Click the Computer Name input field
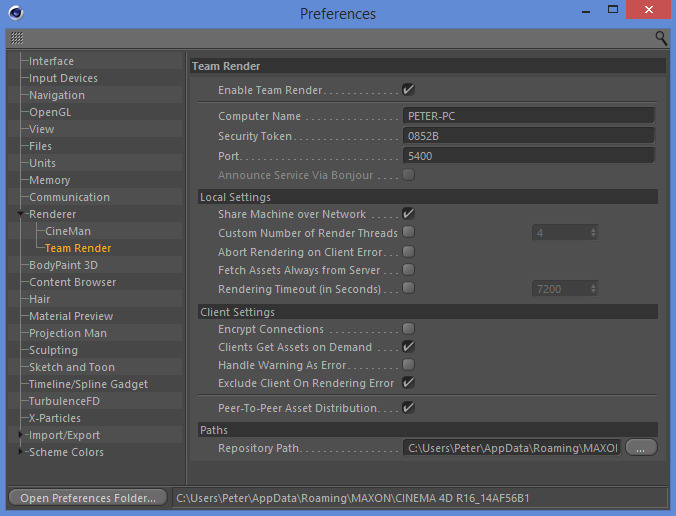Screen dimensions: 676x516 click(528, 116)
